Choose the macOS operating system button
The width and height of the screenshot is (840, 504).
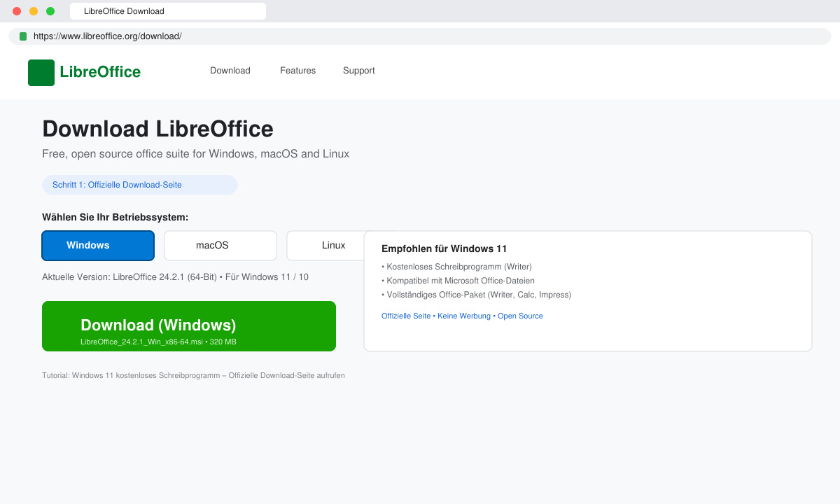pyautogui.click(x=220, y=246)
